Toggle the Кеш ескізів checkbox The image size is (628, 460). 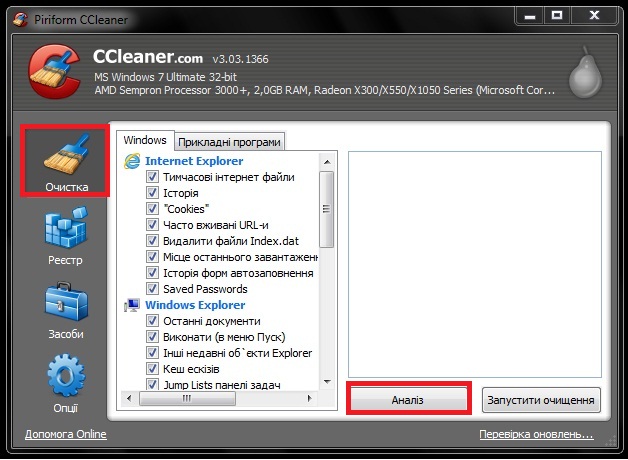(152, 369)
